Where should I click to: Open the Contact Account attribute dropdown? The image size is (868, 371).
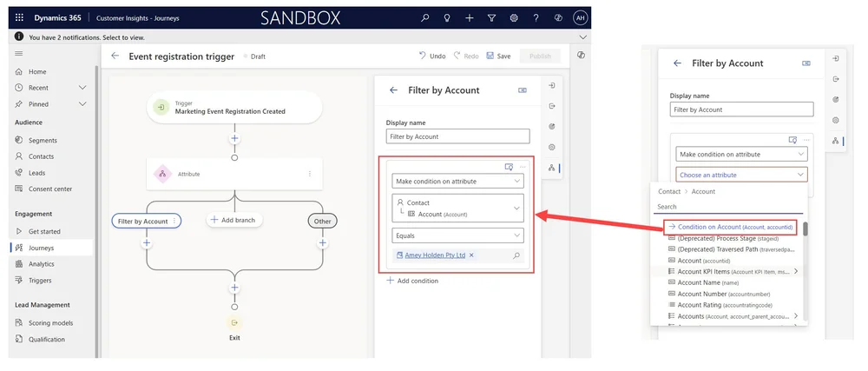pyautogui.click(x=457, y=209)
